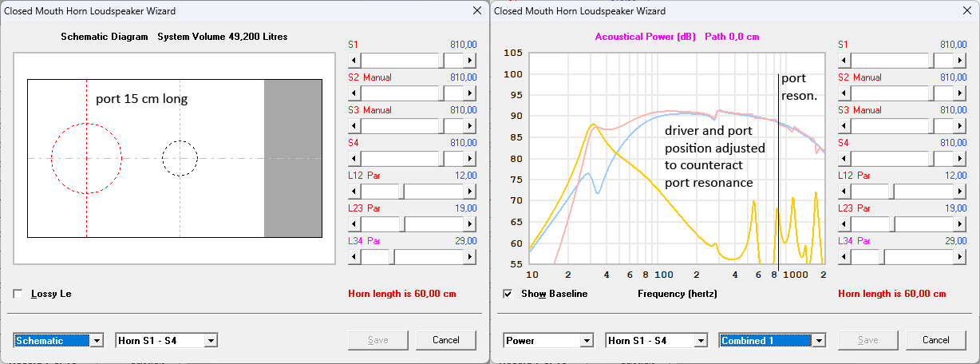Screen dimensions: 980x364
Task: Click L23 slider left arrow in Schematic window
Action: [x=356, y=224]
